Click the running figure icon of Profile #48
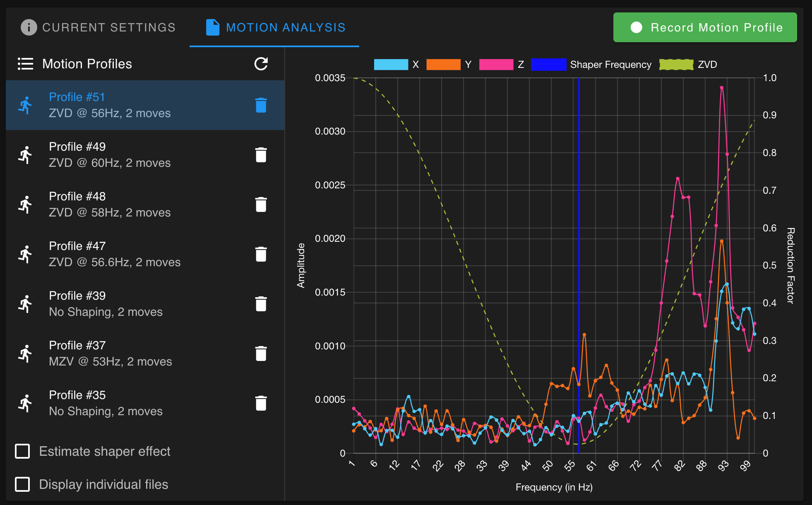 click(25, 204)
